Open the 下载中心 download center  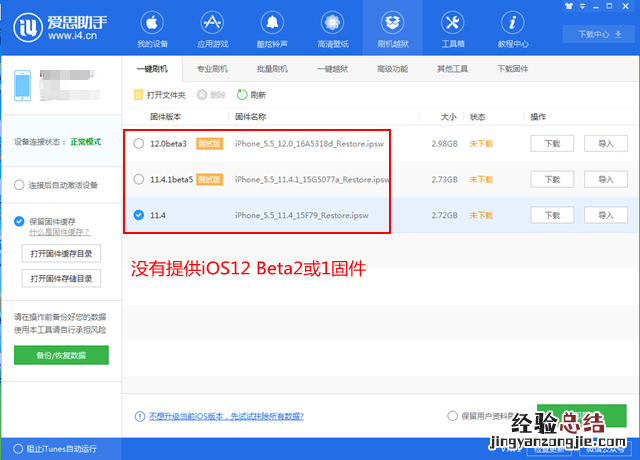click(x=600, y=34)
